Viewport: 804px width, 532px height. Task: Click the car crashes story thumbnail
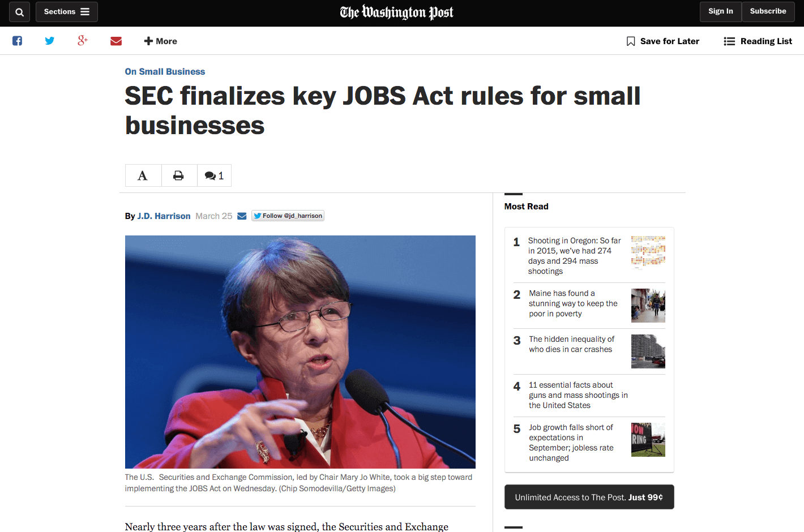point(648,351)
